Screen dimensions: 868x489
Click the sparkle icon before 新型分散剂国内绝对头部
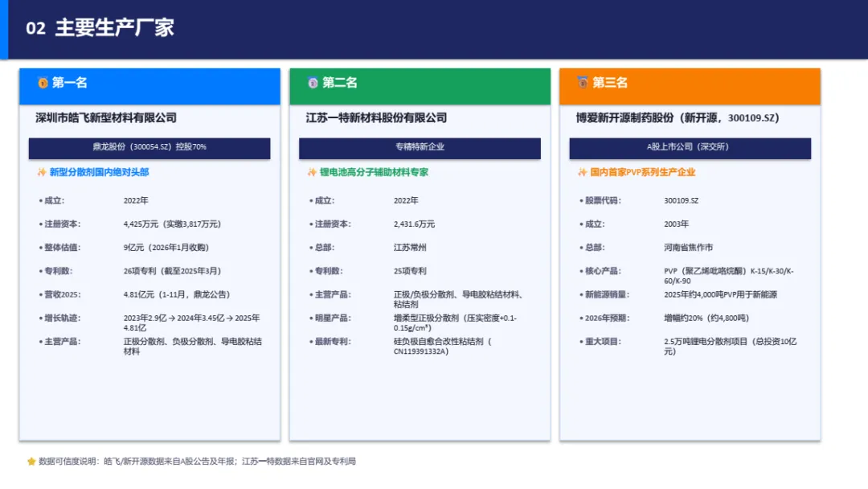point(42,172)
